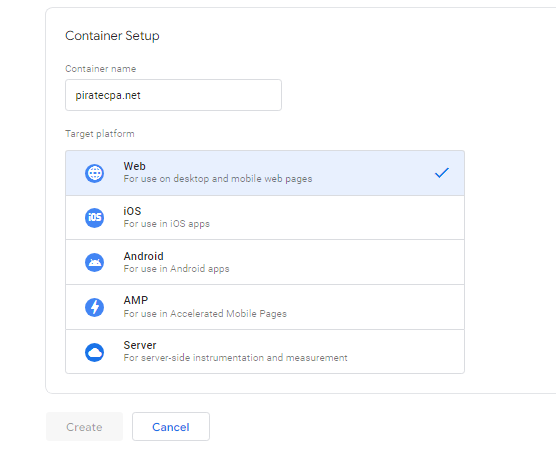Click the Cancel button
Image resolution: width=556 pixels, height=450 pixels.
tap(171, 427)
